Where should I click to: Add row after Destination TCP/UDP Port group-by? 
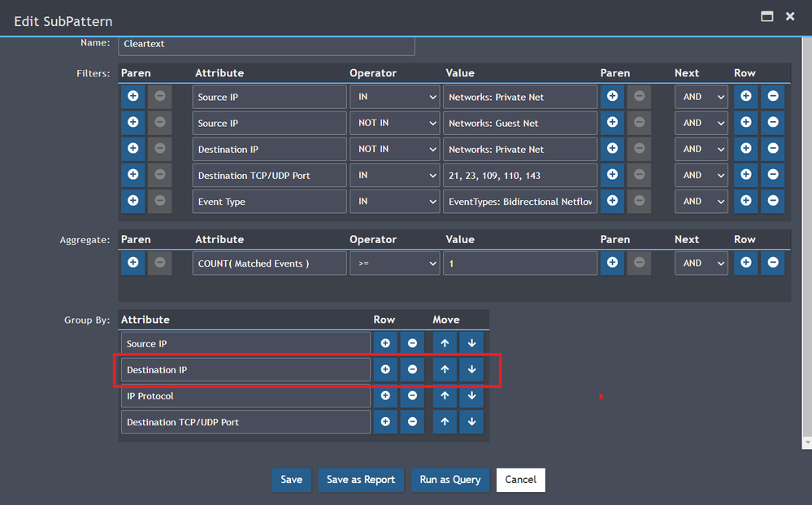click(385, 422)
